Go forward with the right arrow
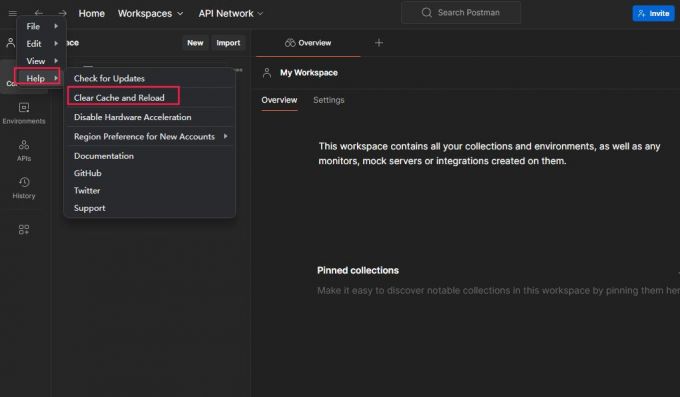Viewport: 680px width, 397px height. tap(62, 13)
